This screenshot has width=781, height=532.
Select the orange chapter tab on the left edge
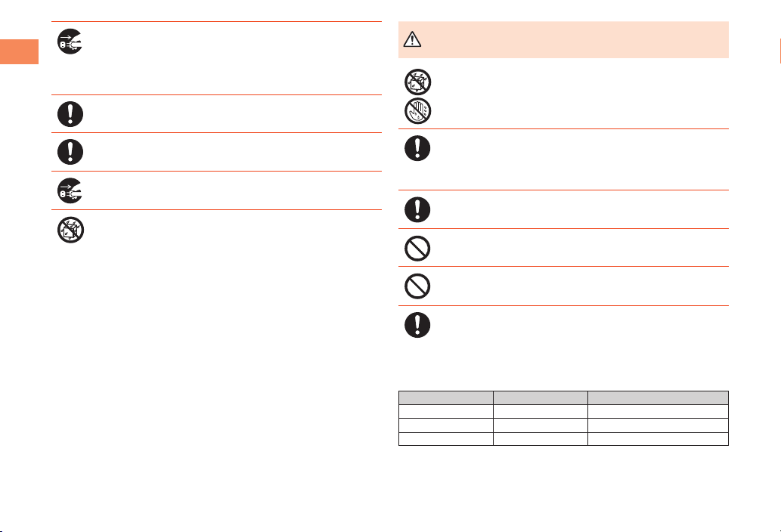click(19, 51)
